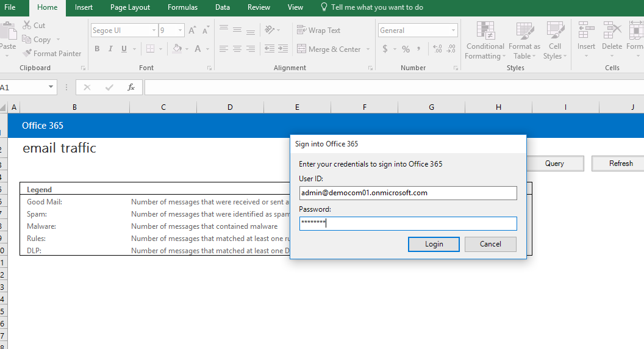
Task: Toggle Italic formatting
Action: (x=110, y=49)
